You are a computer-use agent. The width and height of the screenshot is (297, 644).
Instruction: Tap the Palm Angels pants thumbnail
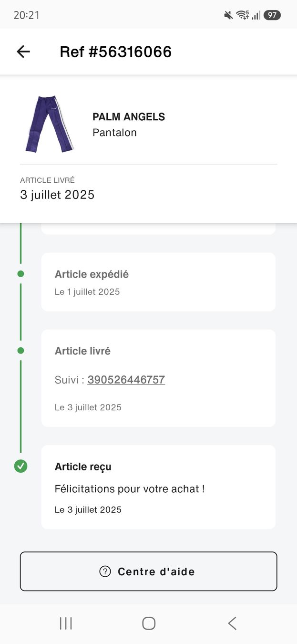(50, 124)
